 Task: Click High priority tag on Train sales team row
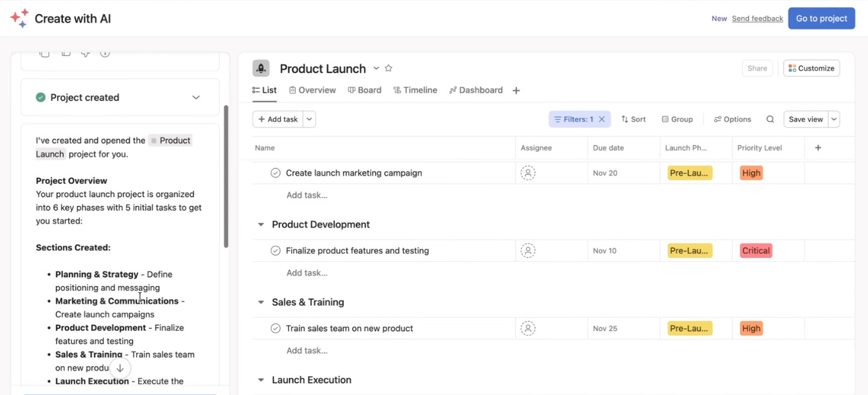tap(751, 328)
